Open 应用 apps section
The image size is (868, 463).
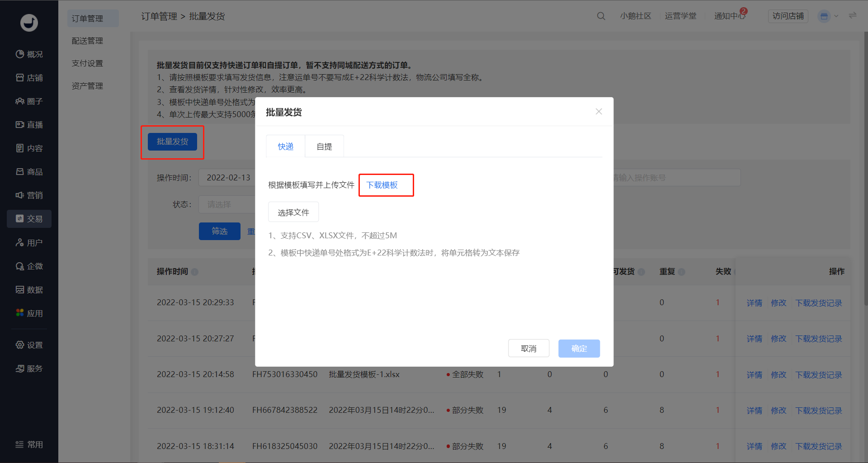(x=29, y=313)
